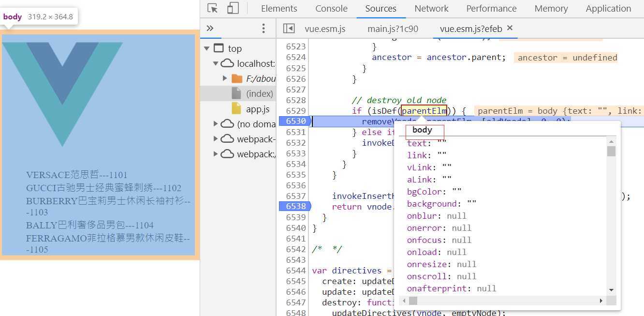The image size is (644, 316).
Task: Activate the inspect element picker icon
Action: click(212, 8)
